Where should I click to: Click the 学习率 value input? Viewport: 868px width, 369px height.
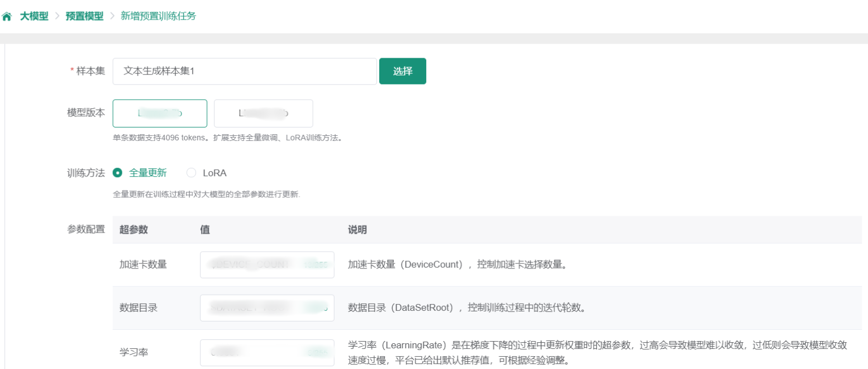[x=266, y=352]
